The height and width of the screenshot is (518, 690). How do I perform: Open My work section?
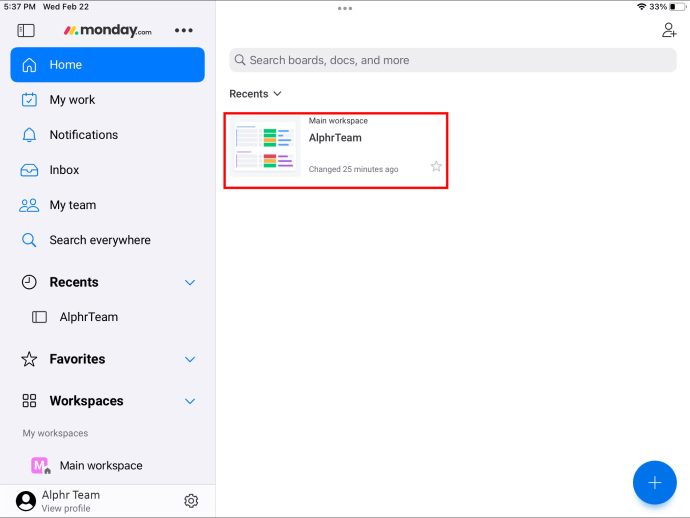tap(107, 100)
